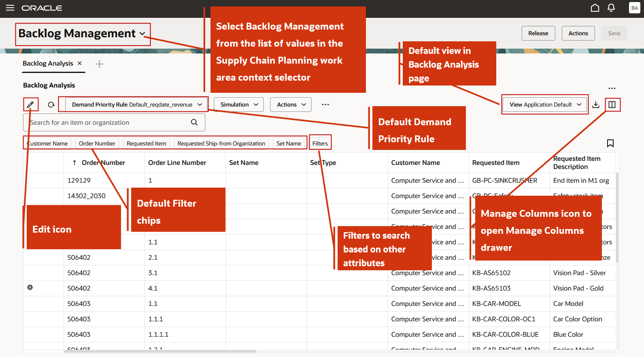Open notifications bell
Image resolution: width=644 pixels, height=357 pixels.
611,8
